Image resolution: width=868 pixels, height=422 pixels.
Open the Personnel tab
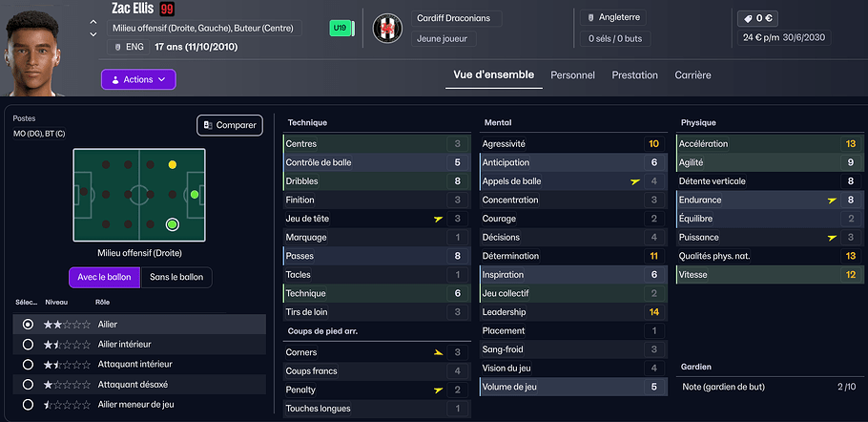(x=572, y=74)
